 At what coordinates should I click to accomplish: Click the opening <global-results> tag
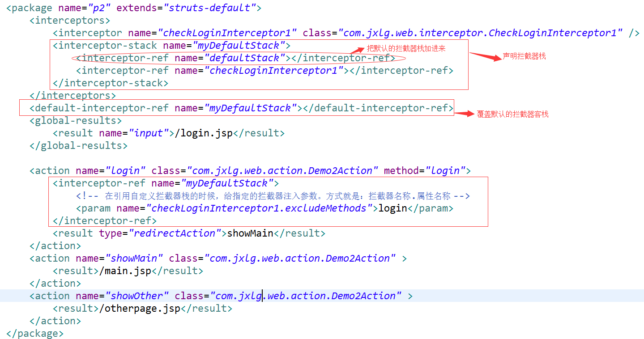(76, 121)
